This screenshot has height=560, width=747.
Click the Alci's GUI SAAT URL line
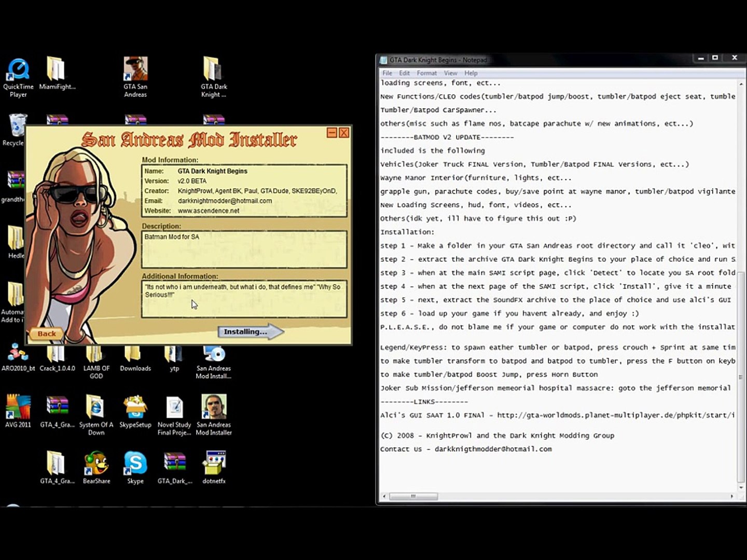click(x=558, y=415)
